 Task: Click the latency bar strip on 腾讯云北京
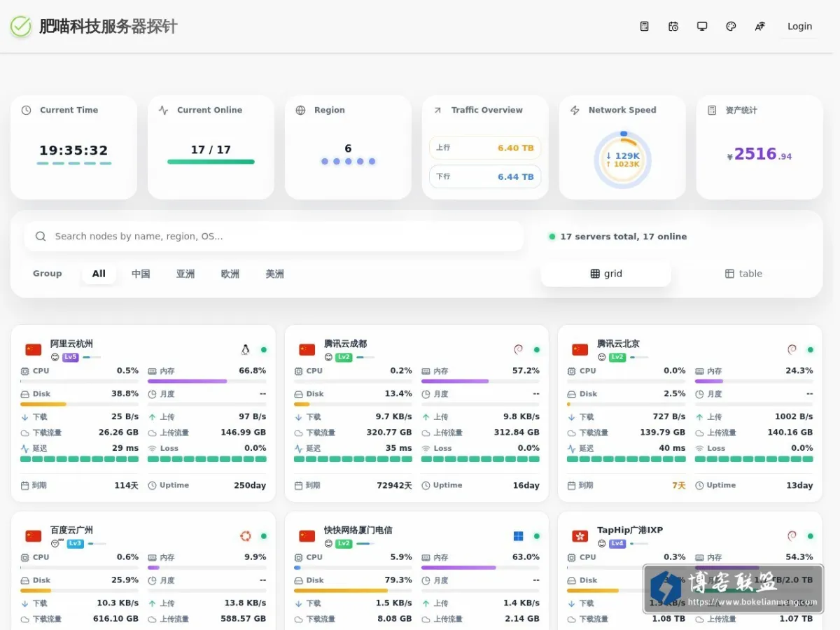(x=626, y=459)
